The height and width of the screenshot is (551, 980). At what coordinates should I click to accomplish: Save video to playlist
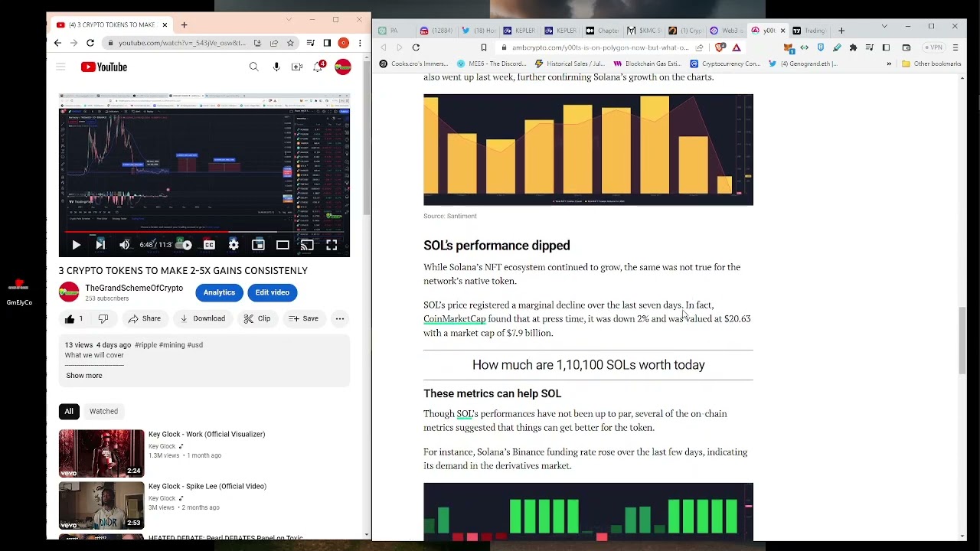(x=303, y=318)
